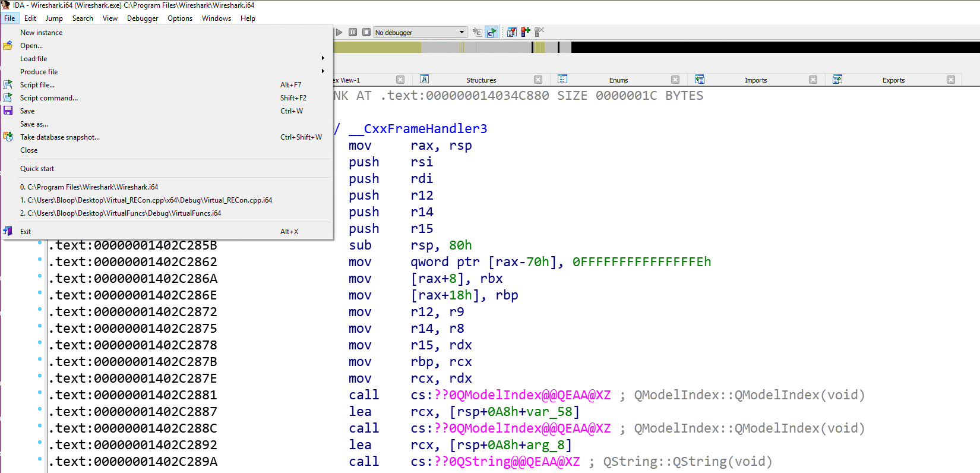
Task: Open the No debugger dropdown
Action: click(420, 32)
